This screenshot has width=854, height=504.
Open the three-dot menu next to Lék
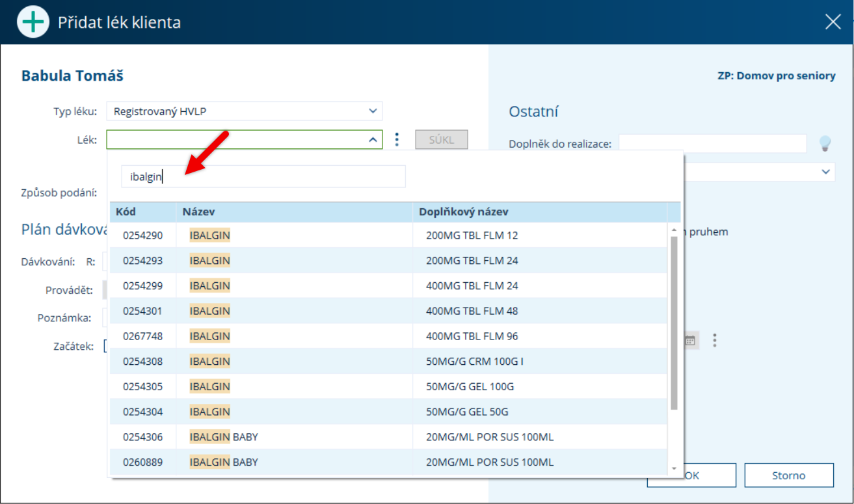(x=397, y=139)
